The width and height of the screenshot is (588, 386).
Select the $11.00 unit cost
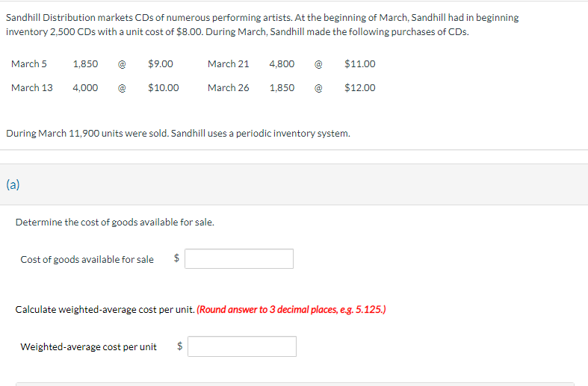pos(359,63)
